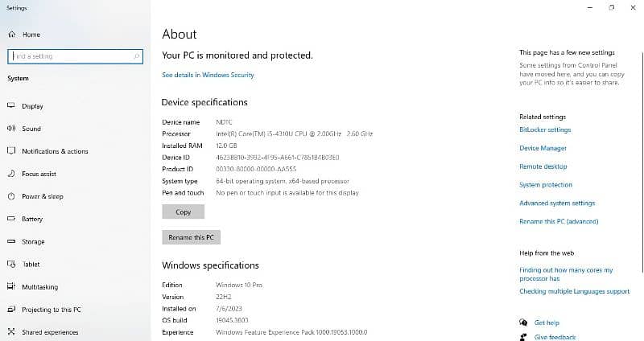Screen dimensions: 644x341
Task: Select Projecting to this PC
Action: point(51,310)
